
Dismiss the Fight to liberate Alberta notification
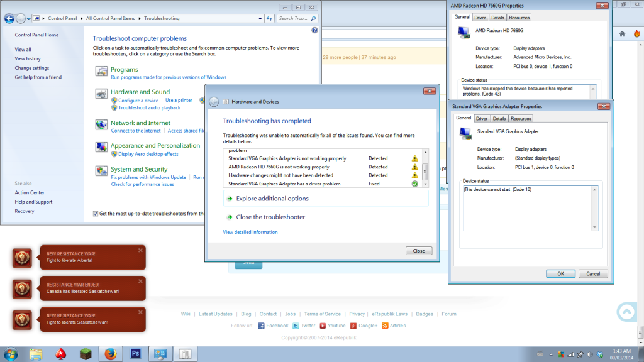pos(140,250)
